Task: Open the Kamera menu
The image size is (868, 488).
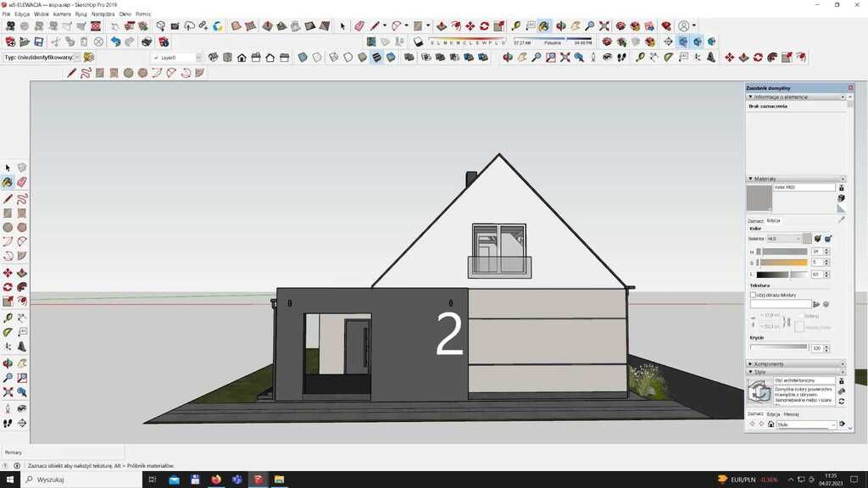Action: 62,14
